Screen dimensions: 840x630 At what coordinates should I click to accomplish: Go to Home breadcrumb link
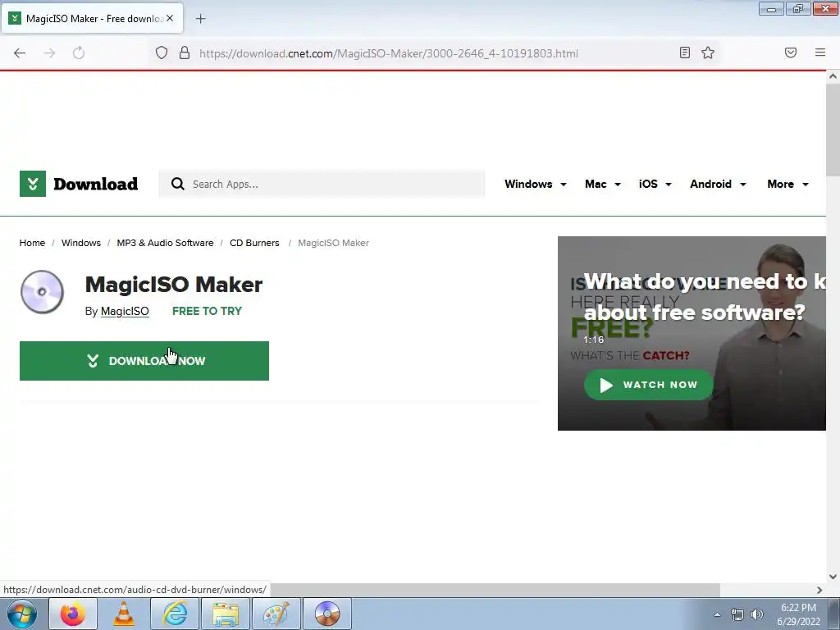click(32, 243)
